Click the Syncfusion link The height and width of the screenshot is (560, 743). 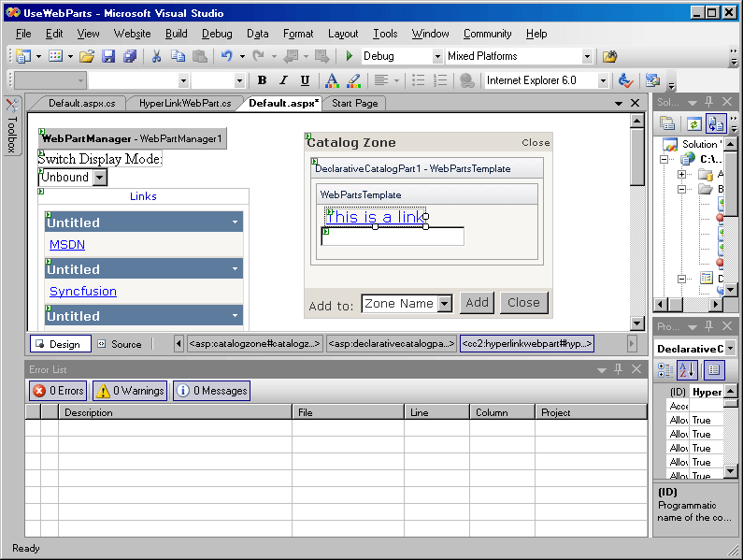point(83,291)
